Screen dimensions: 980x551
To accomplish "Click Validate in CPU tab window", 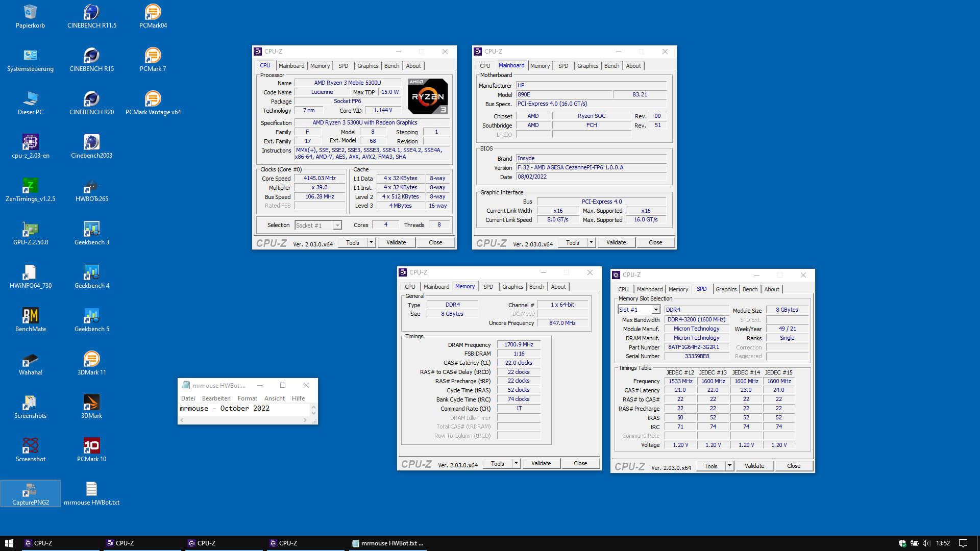I will point(396,242).
